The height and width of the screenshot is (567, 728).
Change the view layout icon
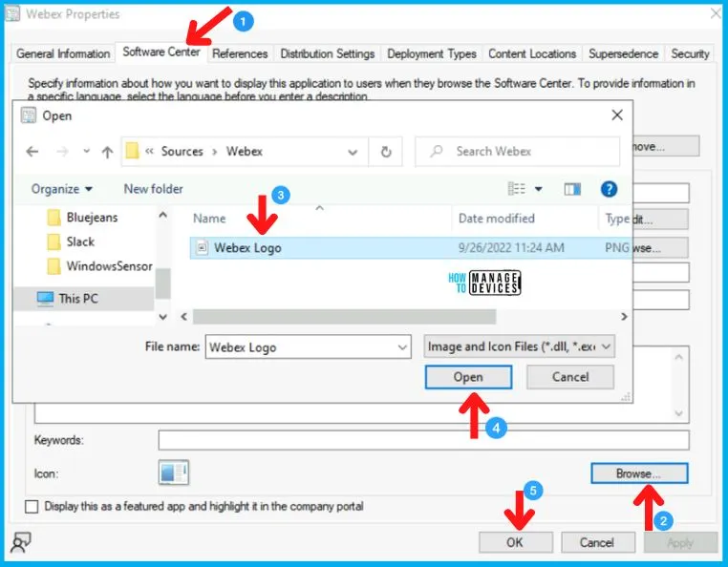(516, 188)
